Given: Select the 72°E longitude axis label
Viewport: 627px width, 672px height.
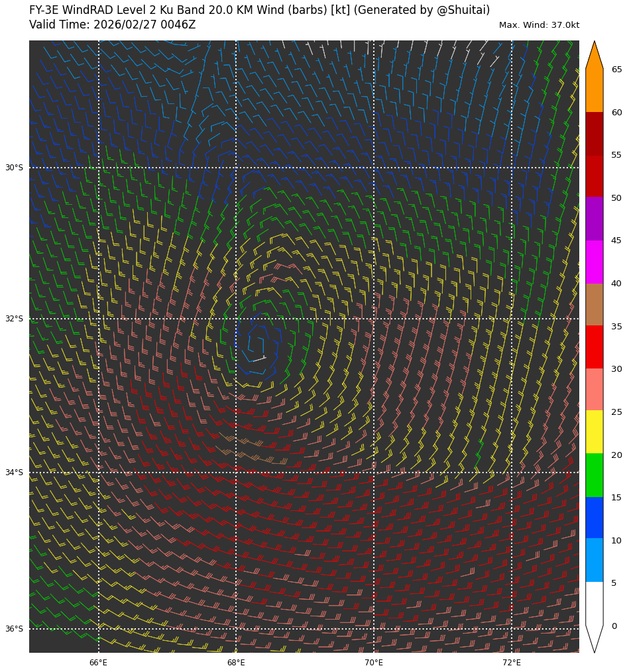Looking at the screenshot, I should [511, 663].
